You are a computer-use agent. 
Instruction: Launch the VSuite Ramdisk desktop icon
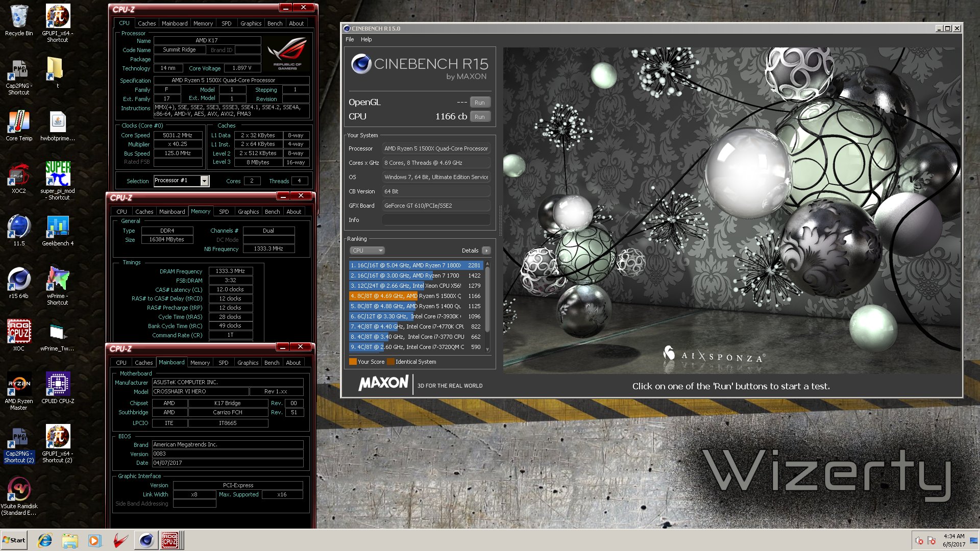(x=19, y=496)
